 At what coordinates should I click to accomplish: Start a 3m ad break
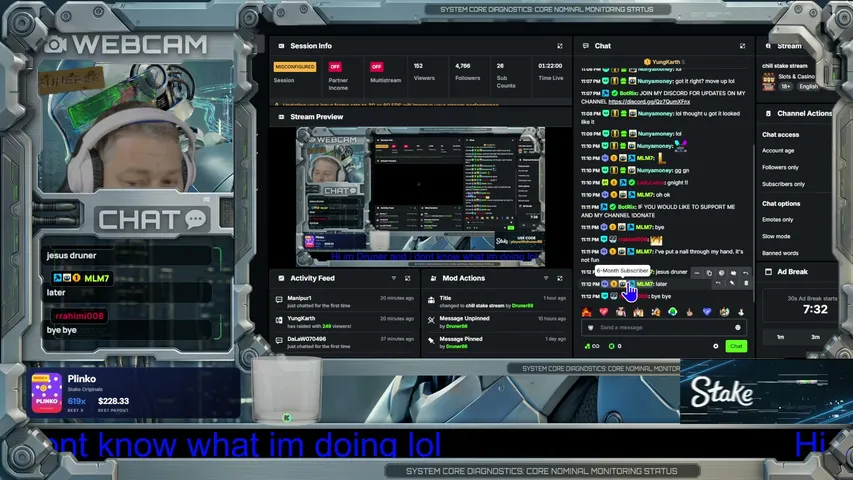click(x=815, y=337)
